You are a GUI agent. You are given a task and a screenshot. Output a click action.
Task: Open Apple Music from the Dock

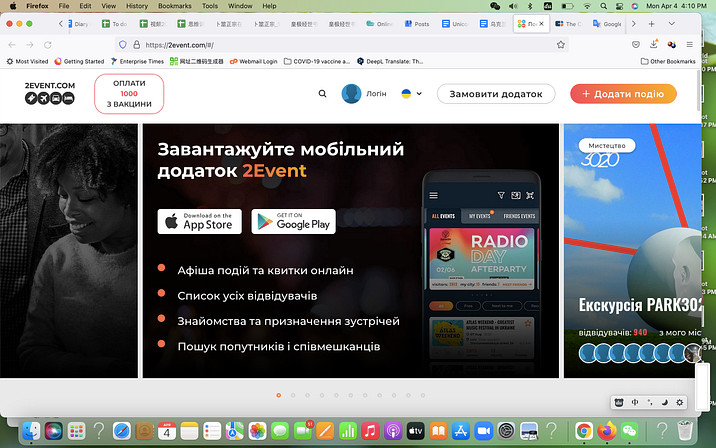[x=370, y=431]
